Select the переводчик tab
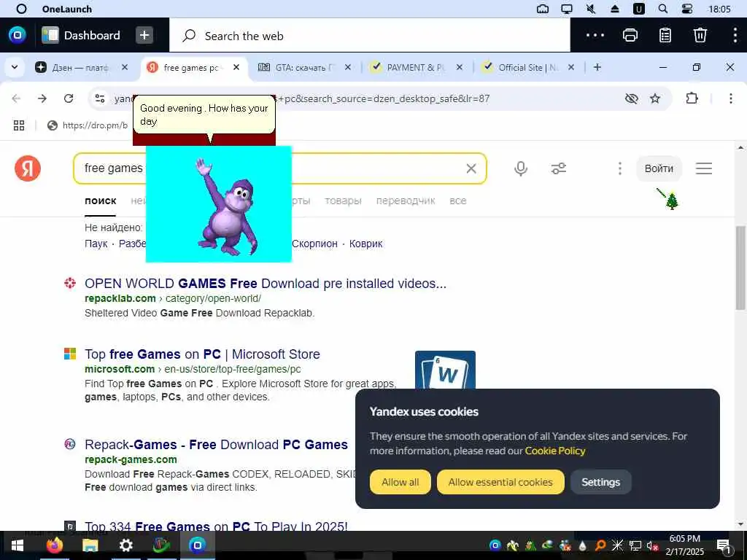The width and height of the screenshot is (747, 560). [406, 201]
